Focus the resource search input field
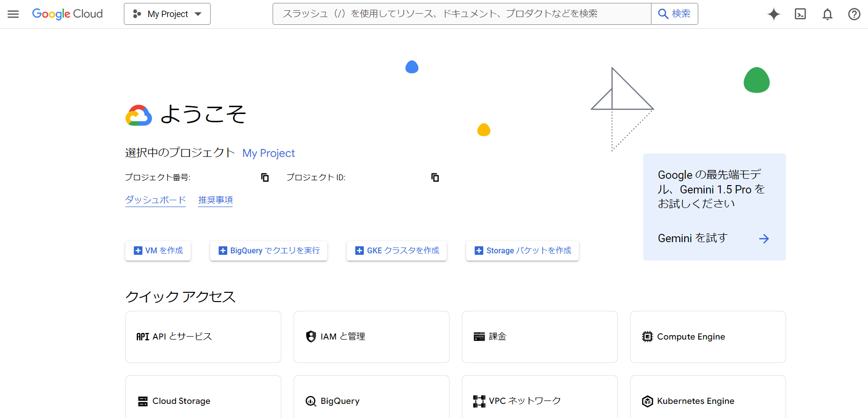The height and width of the screenshot is (418, 868). click(x=462, y=14)
